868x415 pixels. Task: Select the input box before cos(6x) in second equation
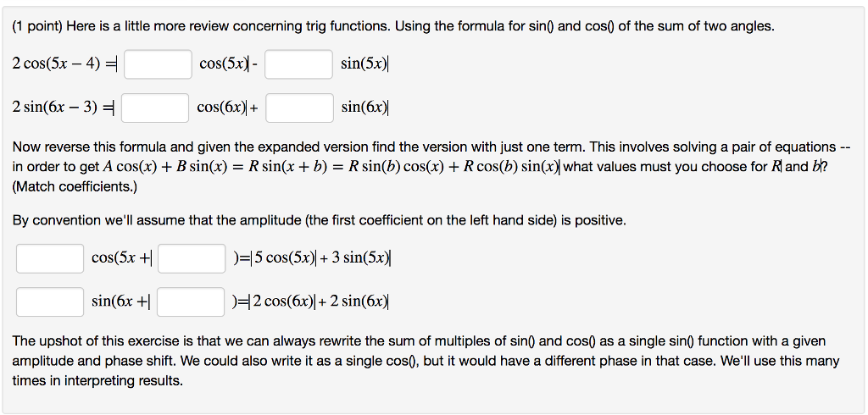click(156, 108)
